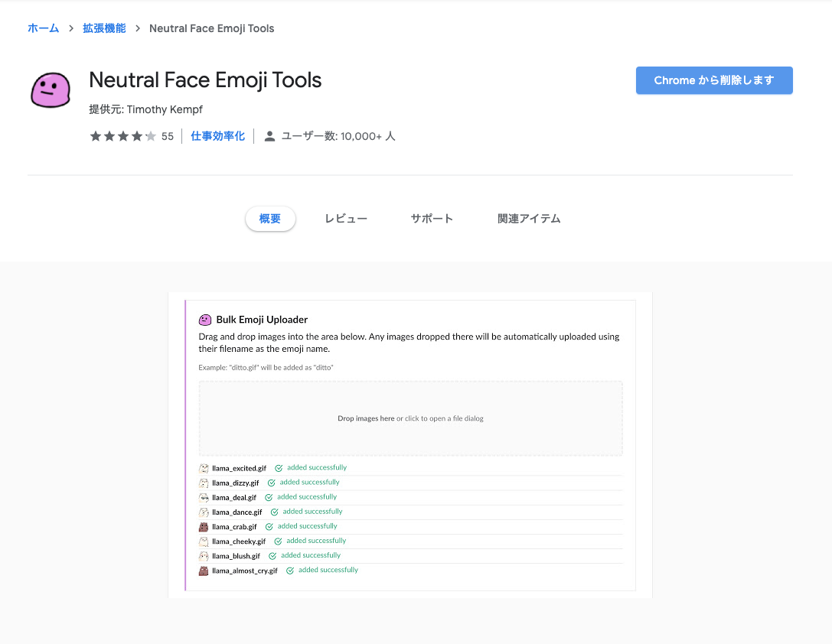
Task: Click 'added successfully' next to llama_excited.gif
Action: pyautogui.click(x=317, y=467)
